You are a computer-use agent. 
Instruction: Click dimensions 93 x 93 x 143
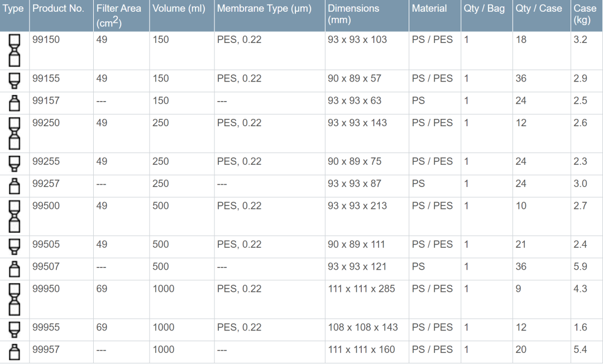(x=357, y=123)
